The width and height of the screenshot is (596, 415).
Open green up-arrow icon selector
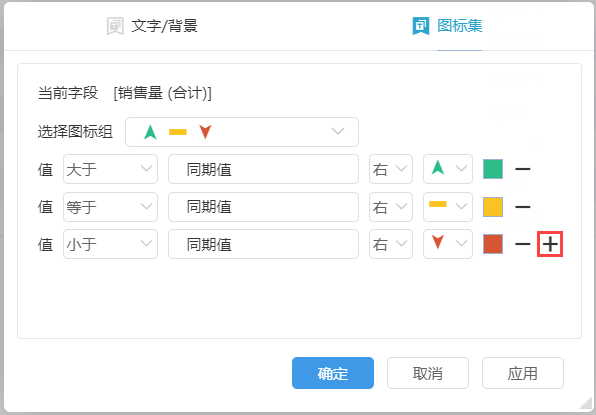pyautogui.click(x=448, y=169)
